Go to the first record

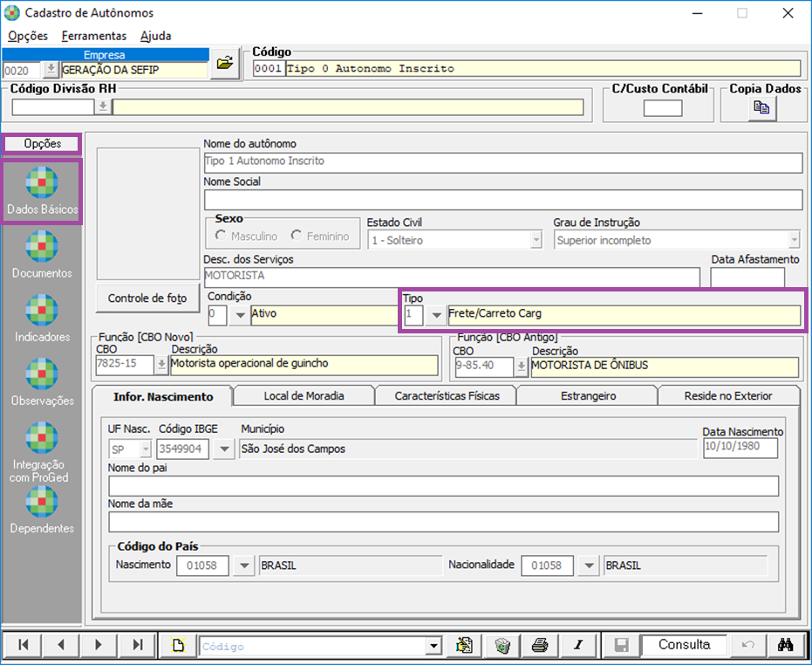[x=23, y=645]
